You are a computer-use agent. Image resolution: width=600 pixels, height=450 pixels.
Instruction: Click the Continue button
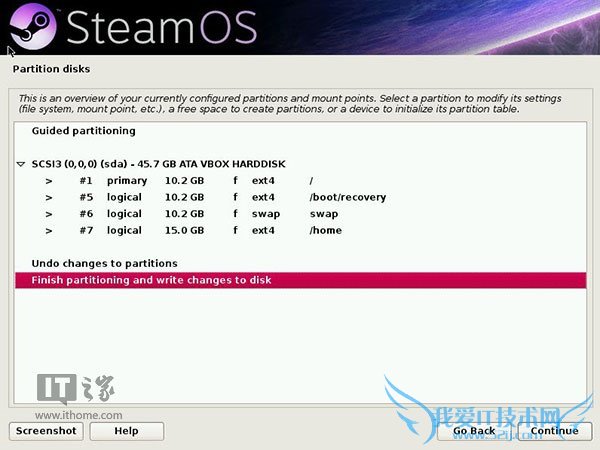[554, 431]
